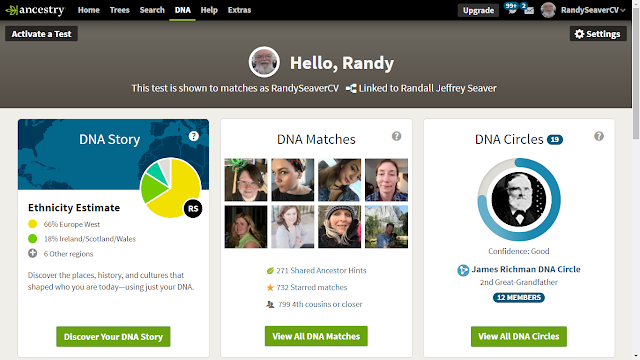Click the James Richman DNA Circle icon
This screenshot has height=360, width=640.
pyautogui.click(x=463, y=270)
